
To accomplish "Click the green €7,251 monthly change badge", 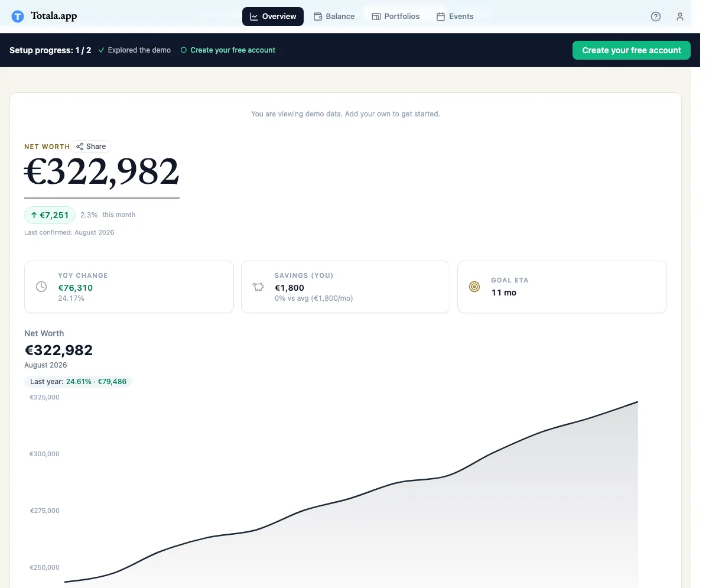I will click(x=50, y=215).
